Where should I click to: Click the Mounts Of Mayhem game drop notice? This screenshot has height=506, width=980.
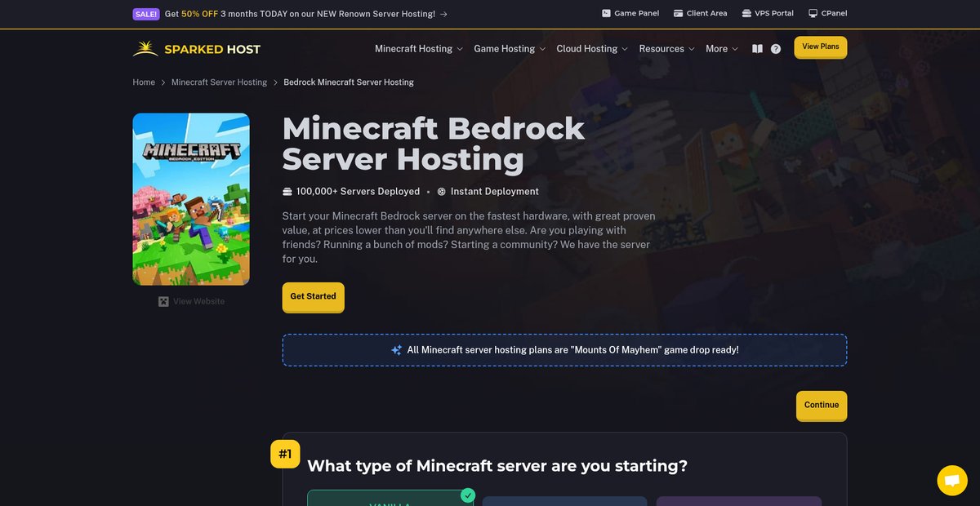564,349
